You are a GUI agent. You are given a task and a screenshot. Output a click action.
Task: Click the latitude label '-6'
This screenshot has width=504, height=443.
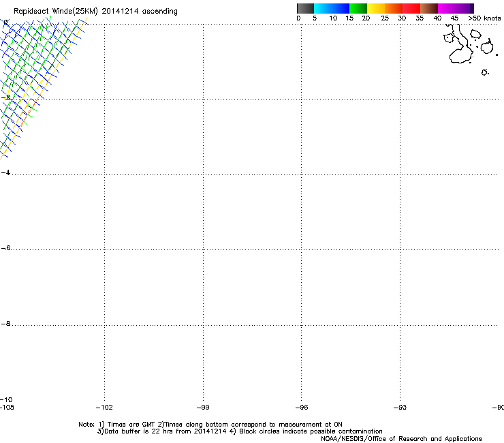pyautogui.click(x=5, y=248)
